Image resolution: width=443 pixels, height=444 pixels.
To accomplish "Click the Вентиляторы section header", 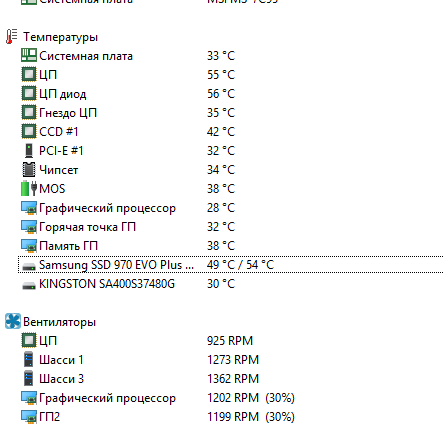I will coord(59,322).
